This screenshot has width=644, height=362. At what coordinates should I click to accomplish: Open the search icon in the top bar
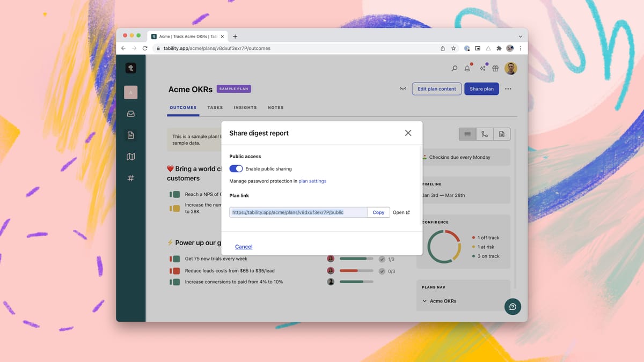(454, 68)
